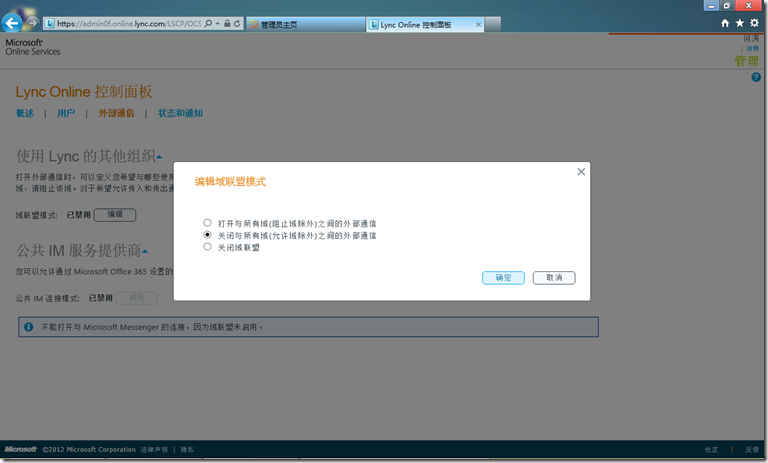Click the 取消 button in dialog
Screen dimensions: 768x463
click(554, 278)
